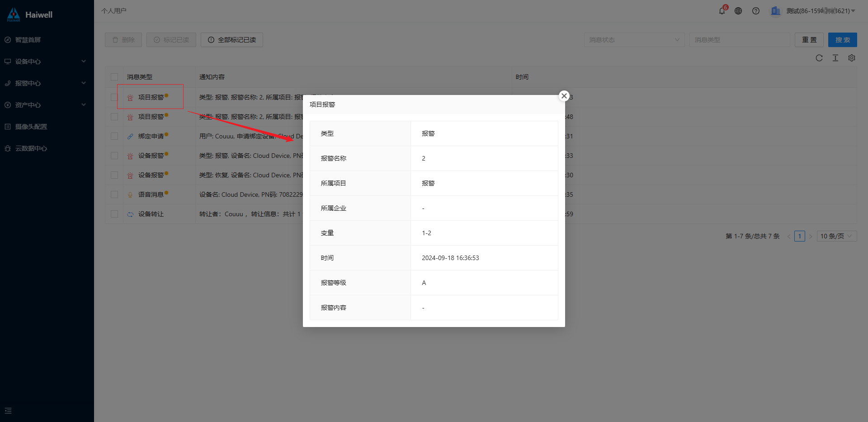This screenshot has width=868, height=422.
Task: Click the globe language icon
Action: pyautogui.click(x=738, y=11)
